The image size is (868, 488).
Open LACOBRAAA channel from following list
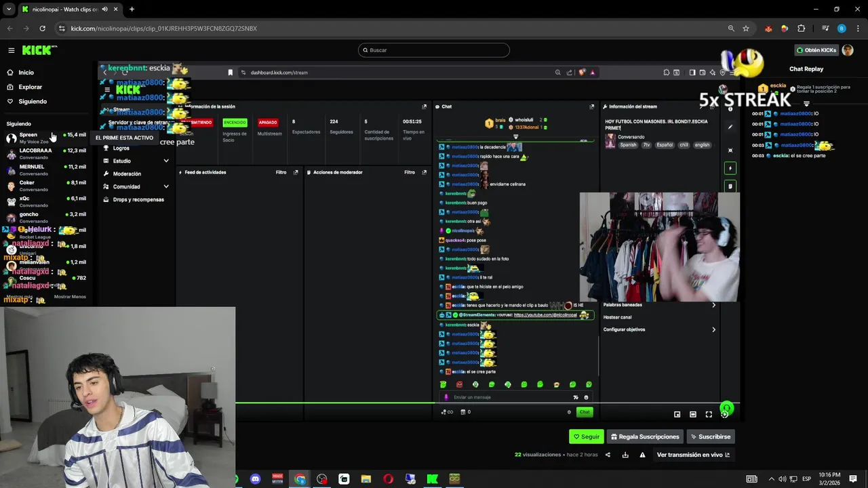46,153
